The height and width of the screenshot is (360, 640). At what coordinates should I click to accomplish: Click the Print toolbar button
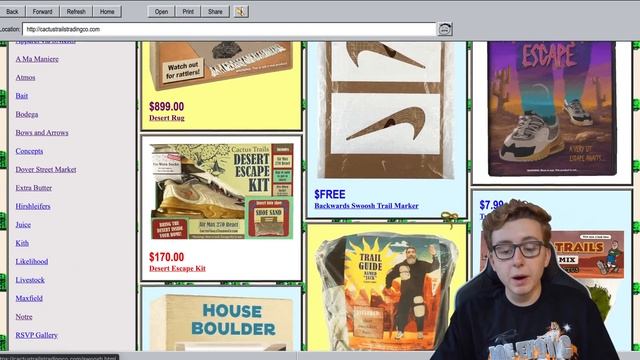tap(188, 12)
